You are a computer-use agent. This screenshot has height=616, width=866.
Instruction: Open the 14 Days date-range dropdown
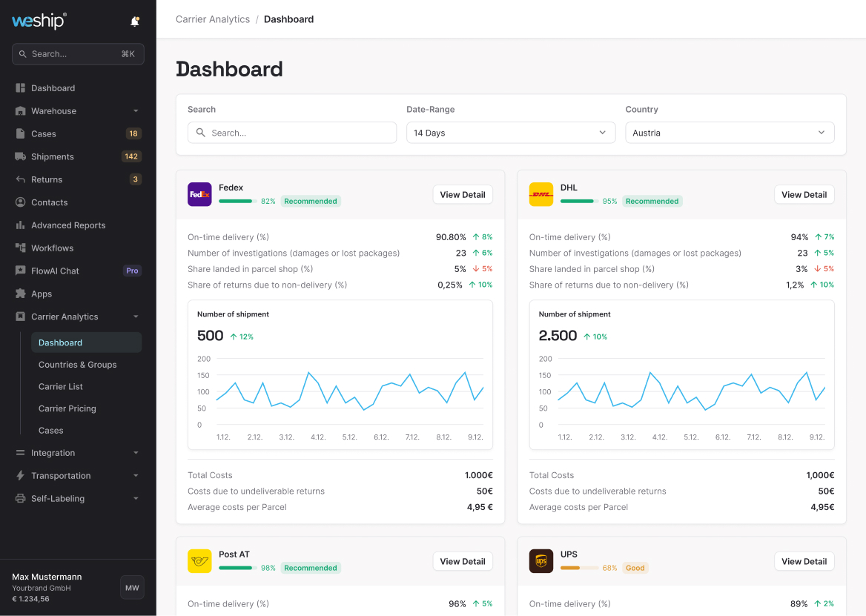510,132
